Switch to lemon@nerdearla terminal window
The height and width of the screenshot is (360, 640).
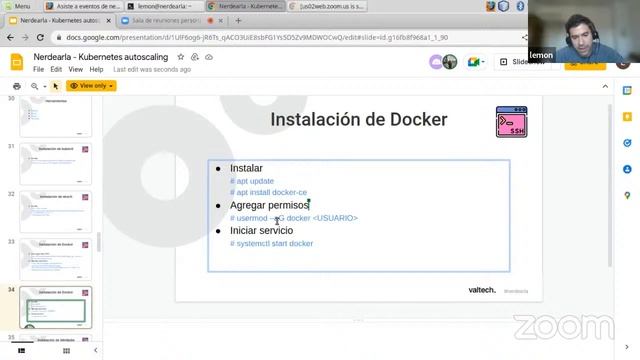[164, 6]
